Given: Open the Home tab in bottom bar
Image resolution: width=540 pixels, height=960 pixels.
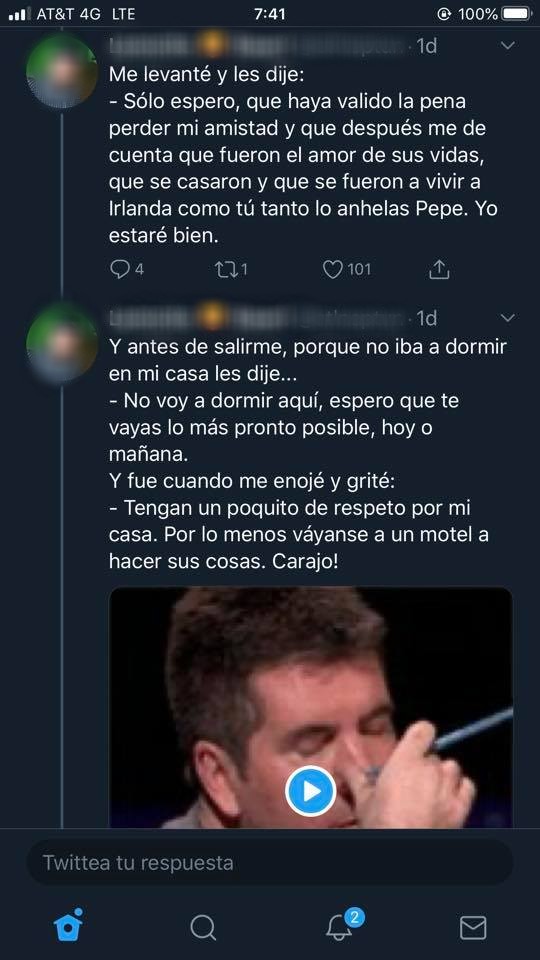Looking at the screenshot, I should 69,924.
